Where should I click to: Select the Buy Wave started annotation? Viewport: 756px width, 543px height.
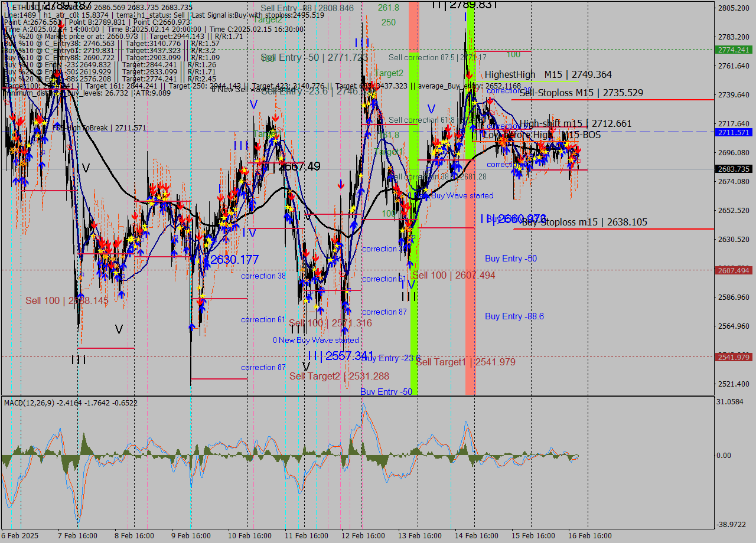(x=460, y=195)
